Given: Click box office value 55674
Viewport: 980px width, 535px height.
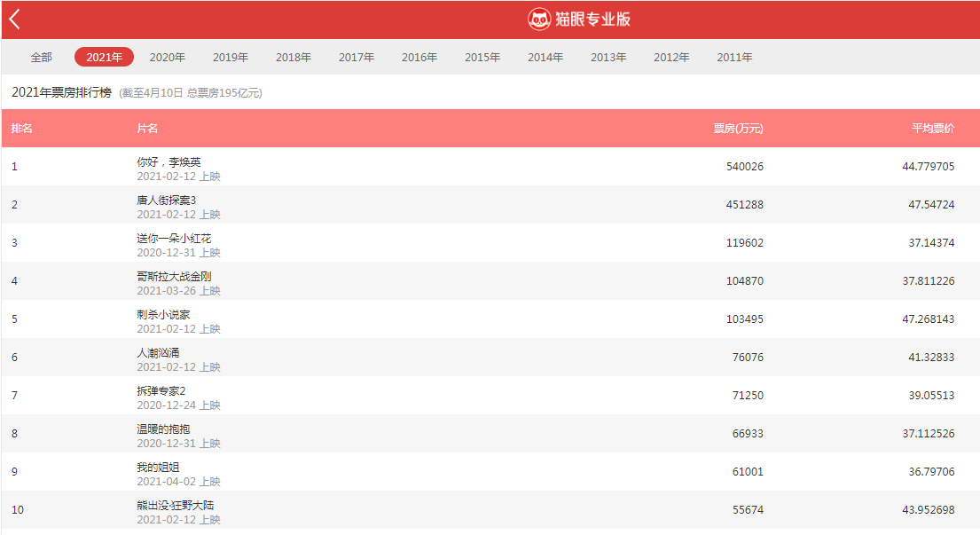Looking at the screenshot, I should point(748,509).
